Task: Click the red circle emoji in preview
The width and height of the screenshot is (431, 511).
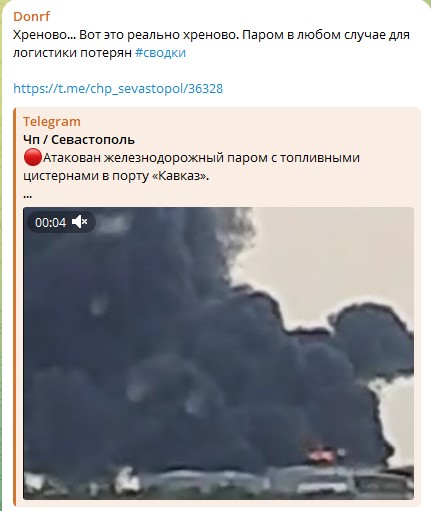Action: (x=33, y=157)
